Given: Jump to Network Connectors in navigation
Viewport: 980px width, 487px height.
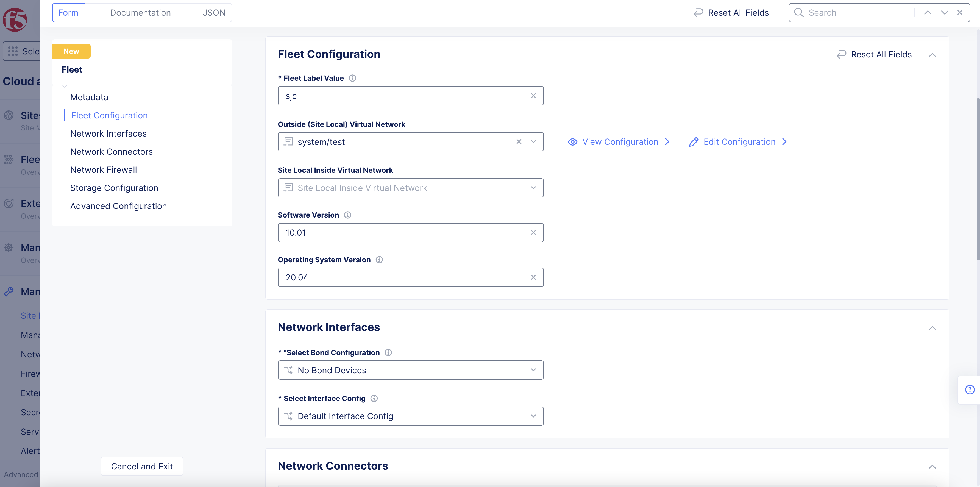Looking at the screenshot, I should [112, 152].
